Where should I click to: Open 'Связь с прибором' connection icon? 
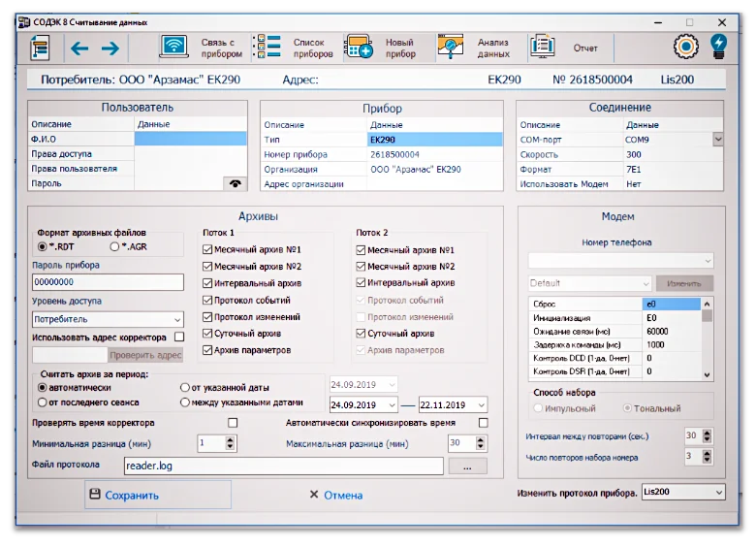[174, 48]
